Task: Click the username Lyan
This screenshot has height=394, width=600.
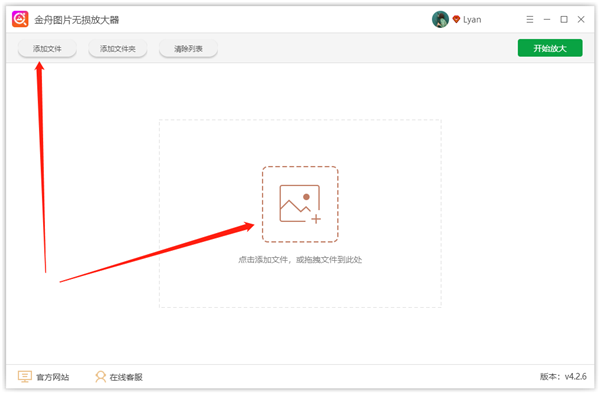Action: pyautogui.click(x=472, y=20)
